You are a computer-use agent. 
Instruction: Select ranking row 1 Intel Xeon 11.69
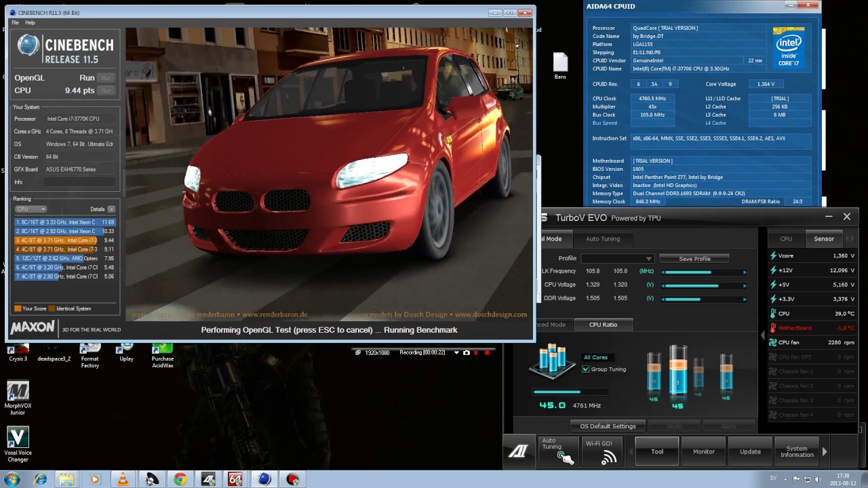65,222
